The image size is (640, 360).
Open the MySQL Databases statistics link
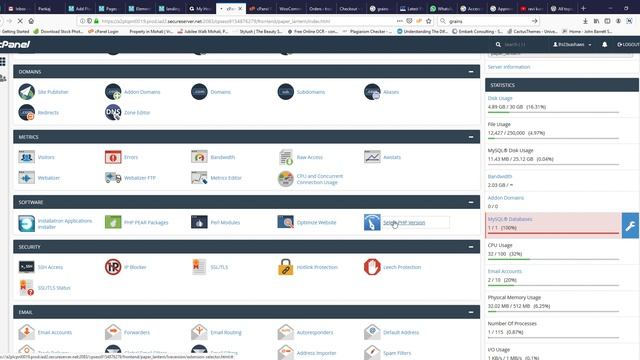(510, 219)
